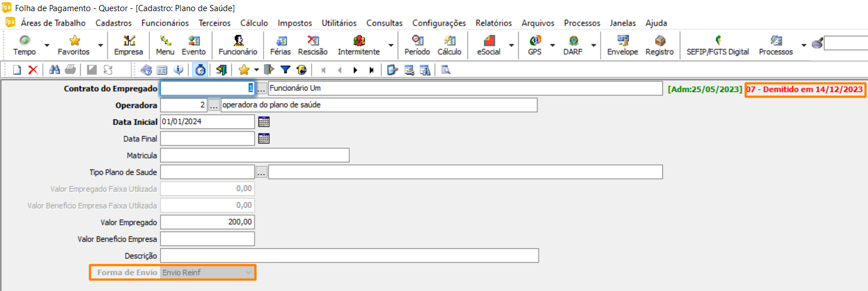The image size is (868, 291).
Task: Open the eSocial toolbar icon
Action: 489,45
